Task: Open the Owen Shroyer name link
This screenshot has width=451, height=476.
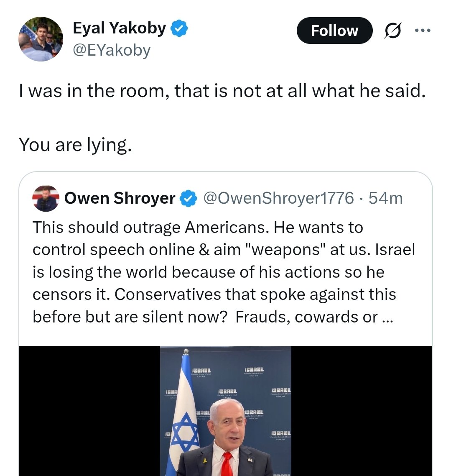Action: (x=120, y=198)
